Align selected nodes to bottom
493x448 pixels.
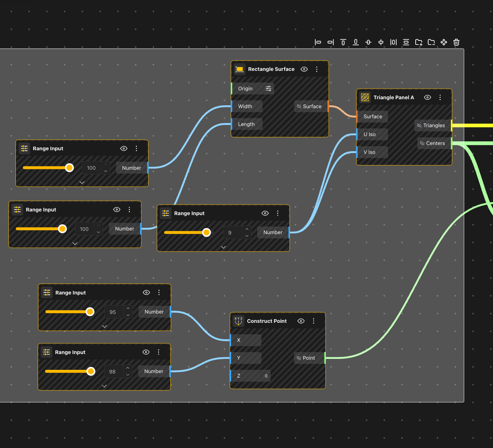(356, 42)
